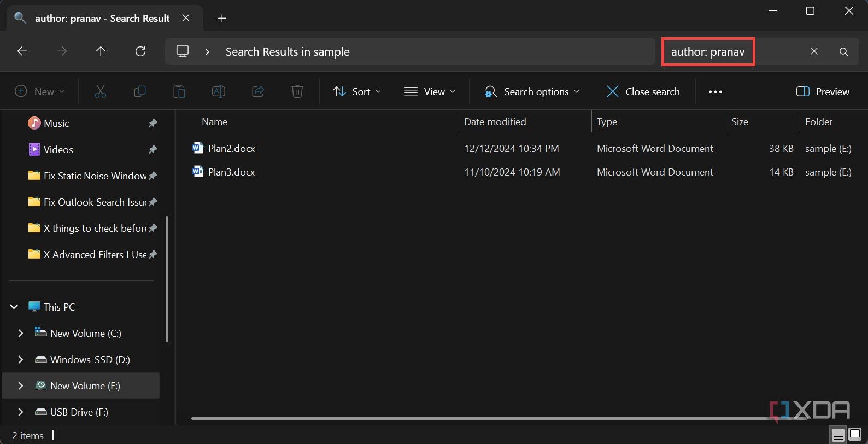Select This PC in the sidebar

(x=59, y=307)
